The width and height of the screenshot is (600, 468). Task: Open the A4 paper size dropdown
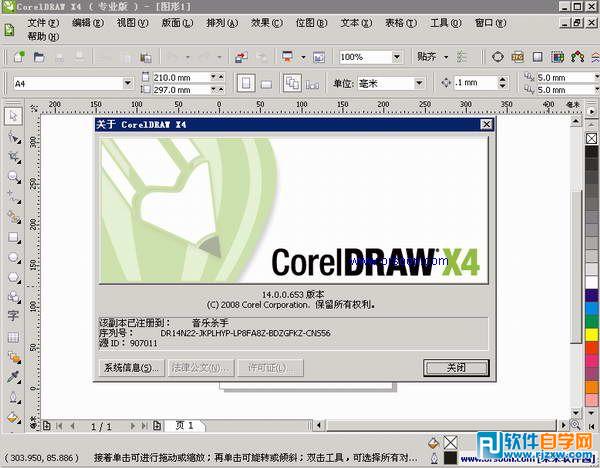click(128, 83)
